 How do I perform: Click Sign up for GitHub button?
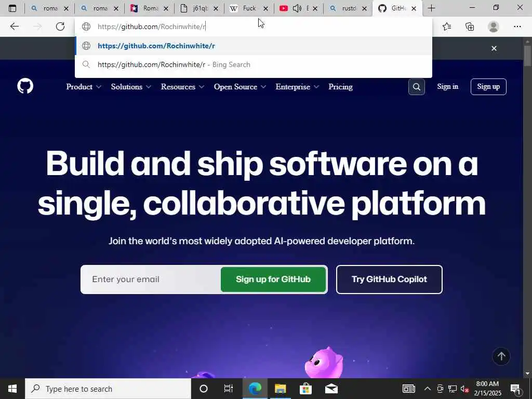(273, 279)
